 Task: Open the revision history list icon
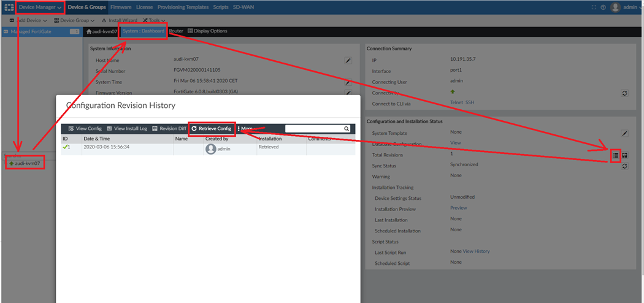616,156
